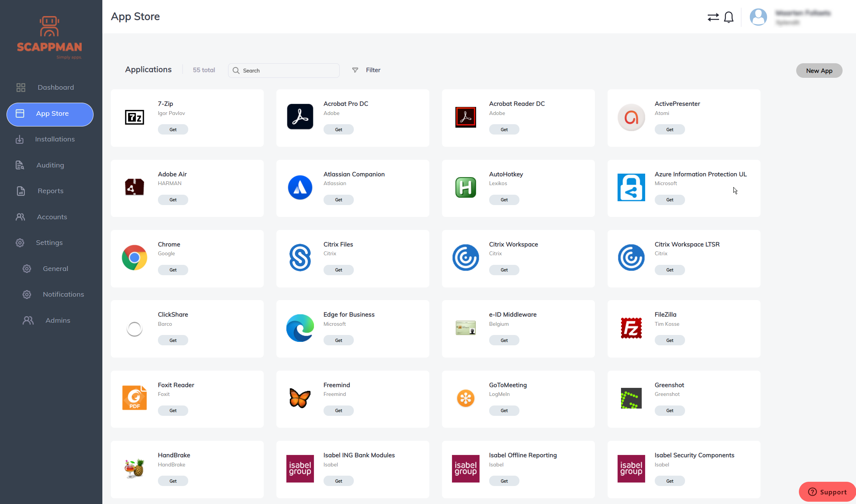
Task: Click the FileZilla app icon
Action: point(631,328)
